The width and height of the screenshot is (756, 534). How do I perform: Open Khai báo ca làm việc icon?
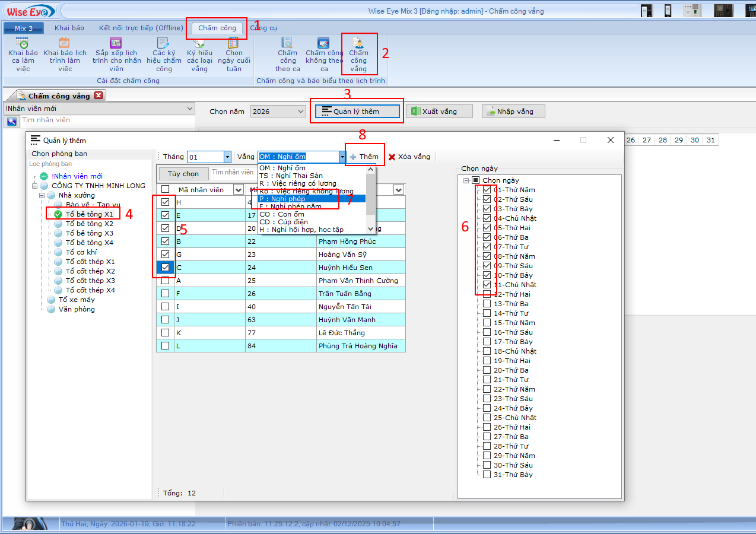[23, 43]
